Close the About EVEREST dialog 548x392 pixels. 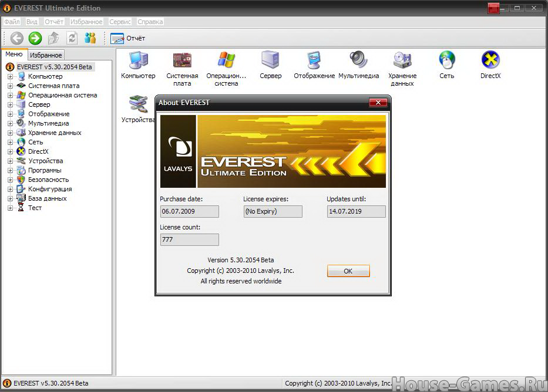tap(378, 102)
